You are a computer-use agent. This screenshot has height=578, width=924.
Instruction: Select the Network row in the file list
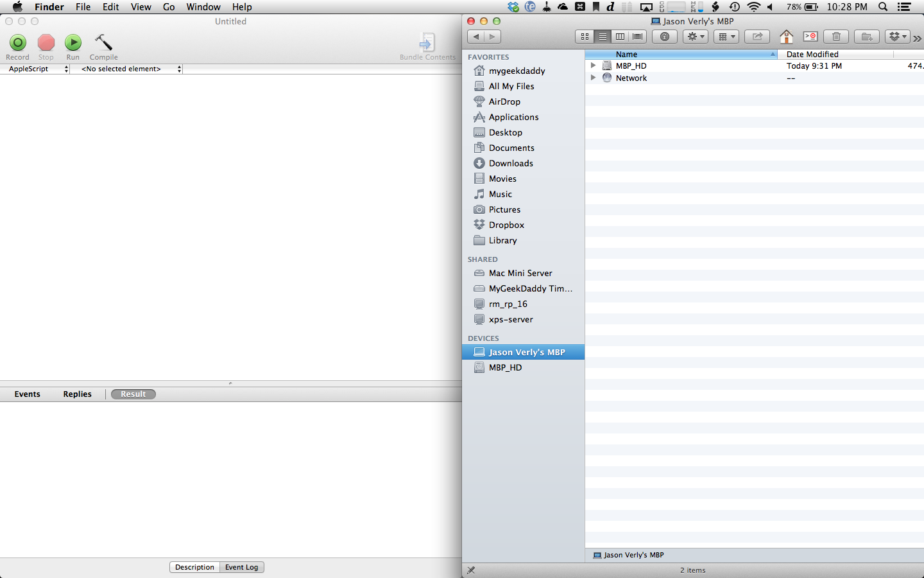coord(755,78)
